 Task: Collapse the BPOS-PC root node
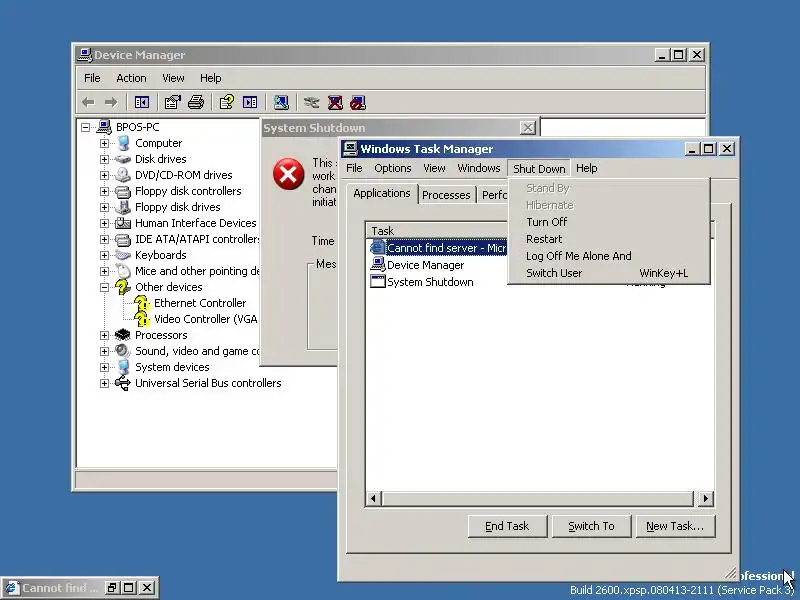(x=86, y=127)
